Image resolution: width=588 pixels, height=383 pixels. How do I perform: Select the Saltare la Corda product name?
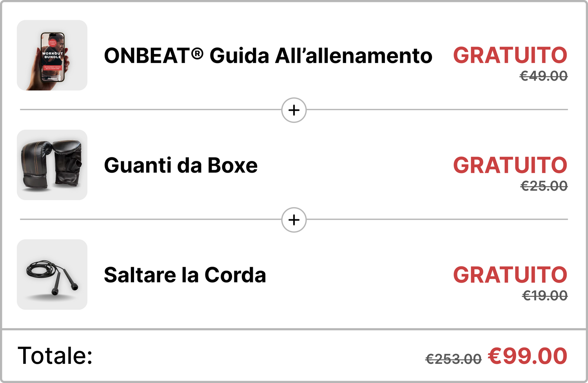[x=185, y=275]
